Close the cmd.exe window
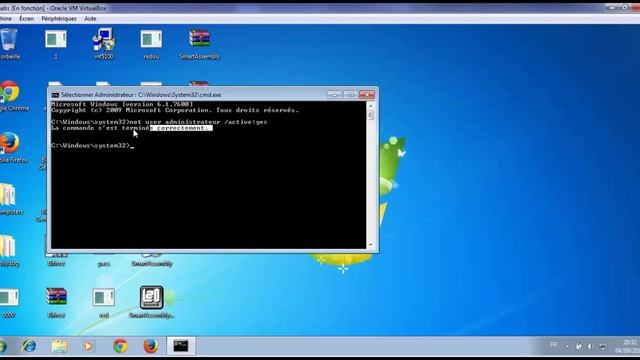This screenshot has width=640, height=360. [x=367, y=94]
